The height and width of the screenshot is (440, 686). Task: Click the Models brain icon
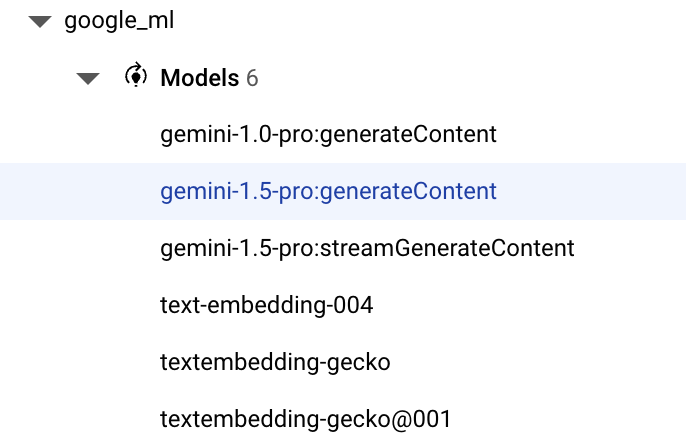(x=134, y=77)
